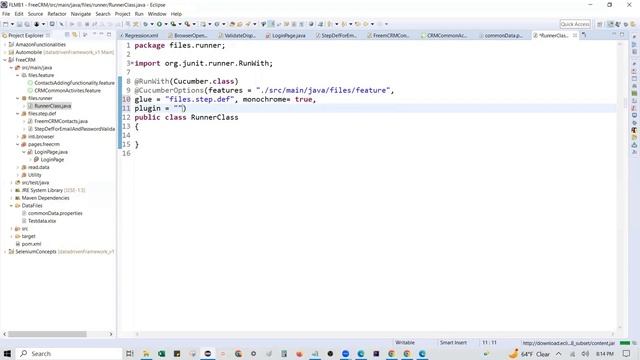Open the File menu
This screenshot has width=640, height=360.
pos(6,14)
